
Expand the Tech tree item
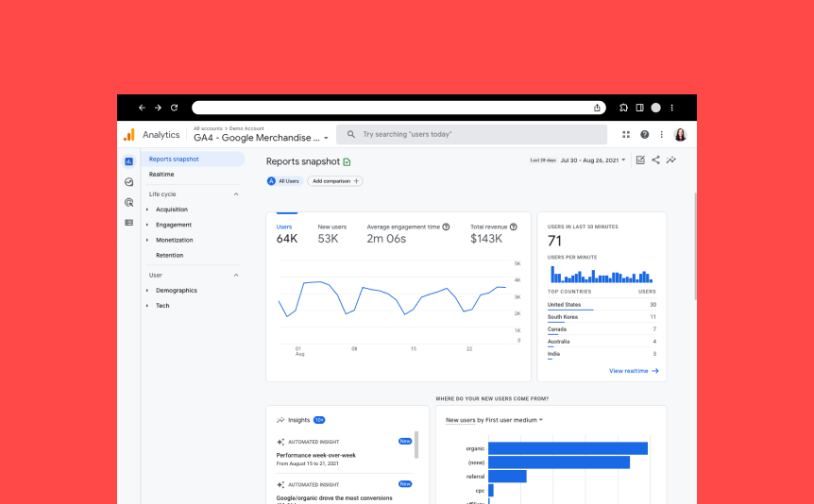(147, 306)
